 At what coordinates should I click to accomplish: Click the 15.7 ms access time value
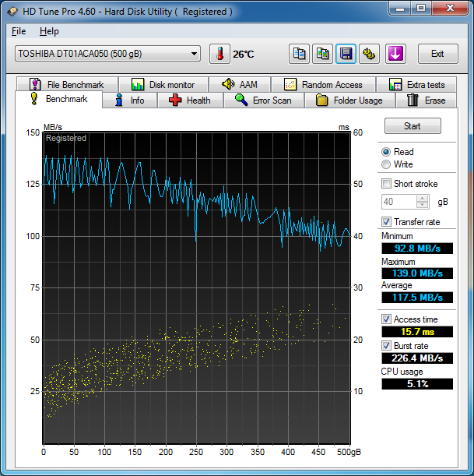(417, 332)
